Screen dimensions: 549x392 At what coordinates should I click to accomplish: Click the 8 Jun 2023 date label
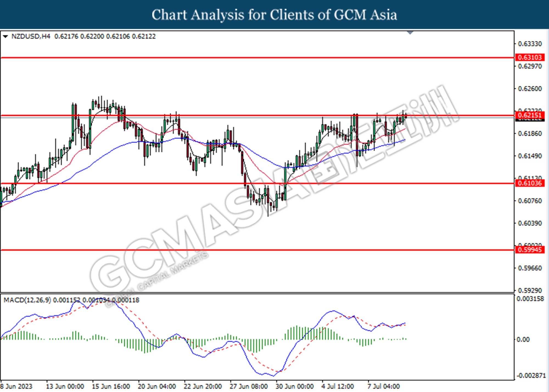(16, 387)
